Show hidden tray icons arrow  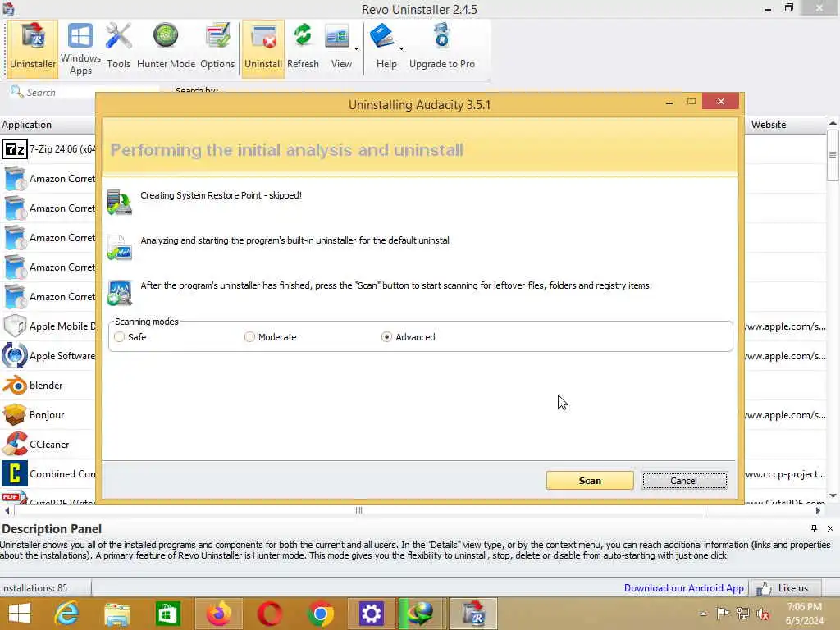click(x=703, y=614)
